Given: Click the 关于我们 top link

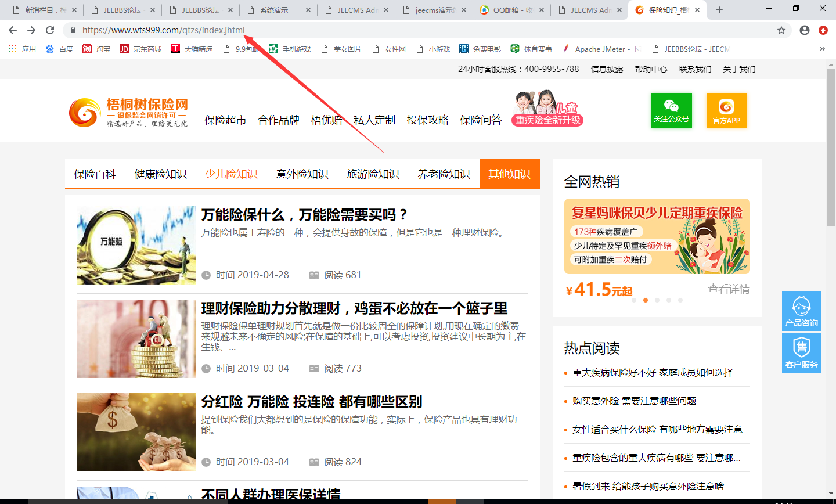Looking at the screenshot, I should coord(739,69).
